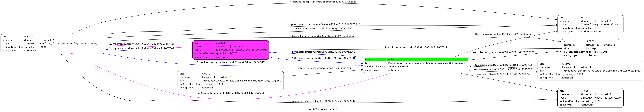Click the ea:auth:Concept_Place edge label
Image resolution: width=644 pixels, height=112 pixels.
pos(323,101)
